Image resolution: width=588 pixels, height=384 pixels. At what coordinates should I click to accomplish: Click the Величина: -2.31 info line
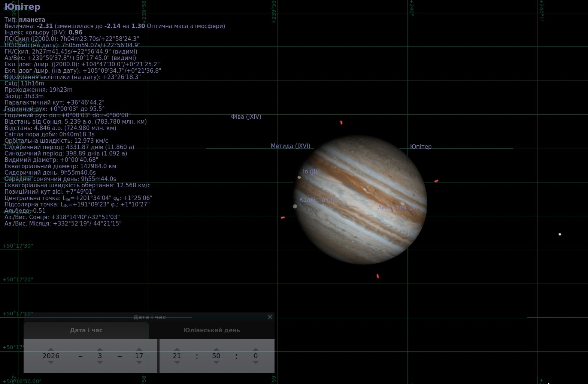click(x=115, y=26)
